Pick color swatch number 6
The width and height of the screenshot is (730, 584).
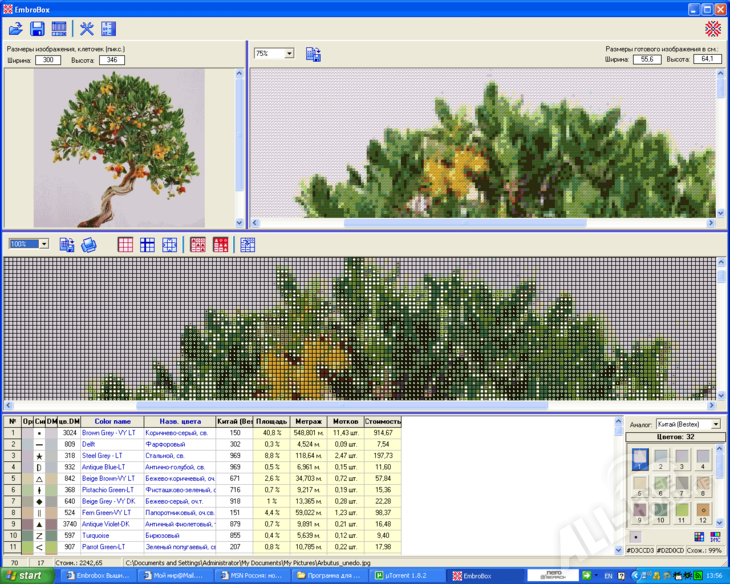pyautogui.click(x=659, y=486)
